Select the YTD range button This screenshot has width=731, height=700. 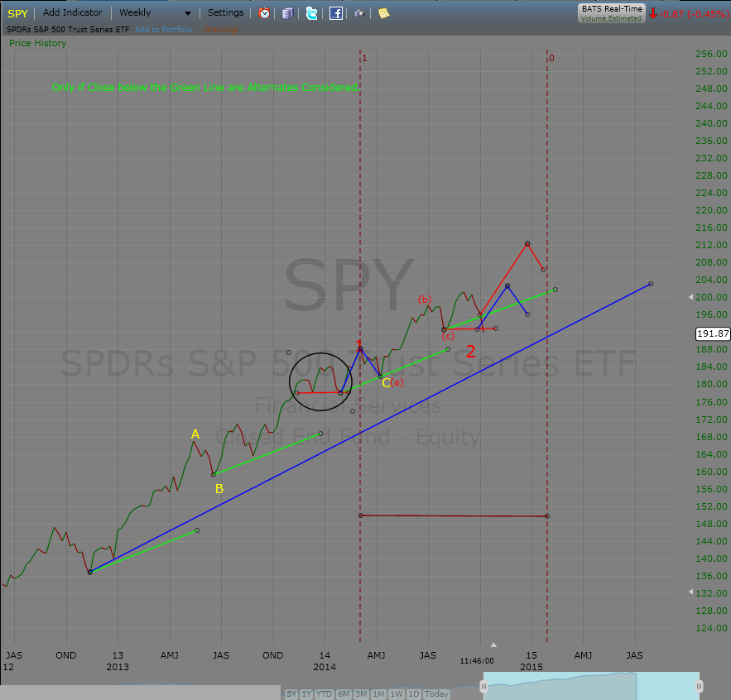tap(324, 694)
